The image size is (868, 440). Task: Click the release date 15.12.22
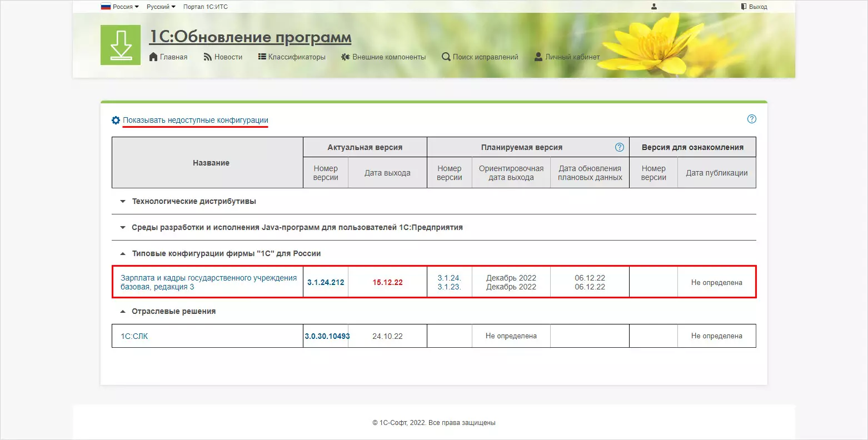388,282
